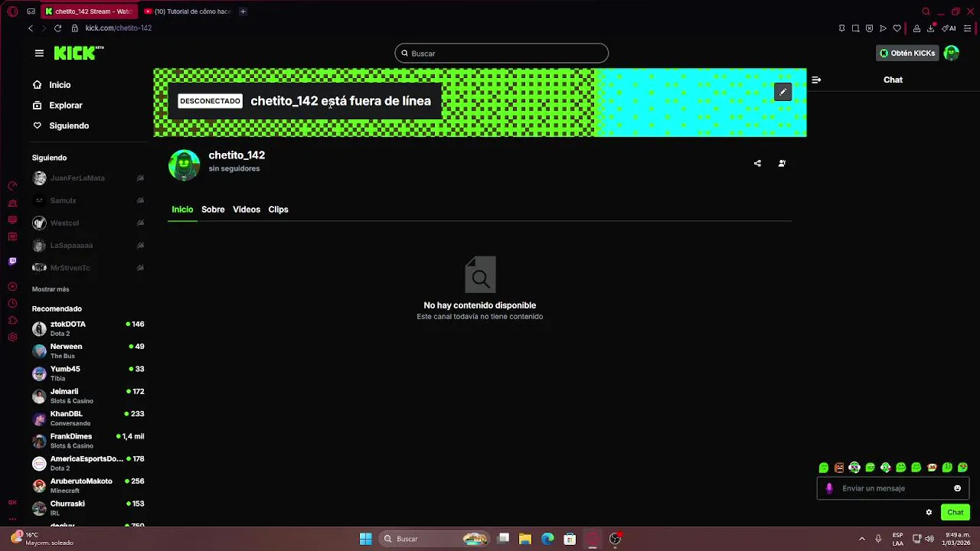Switch to the Sobre tab

pyautogui.click(x=213, y=209)
